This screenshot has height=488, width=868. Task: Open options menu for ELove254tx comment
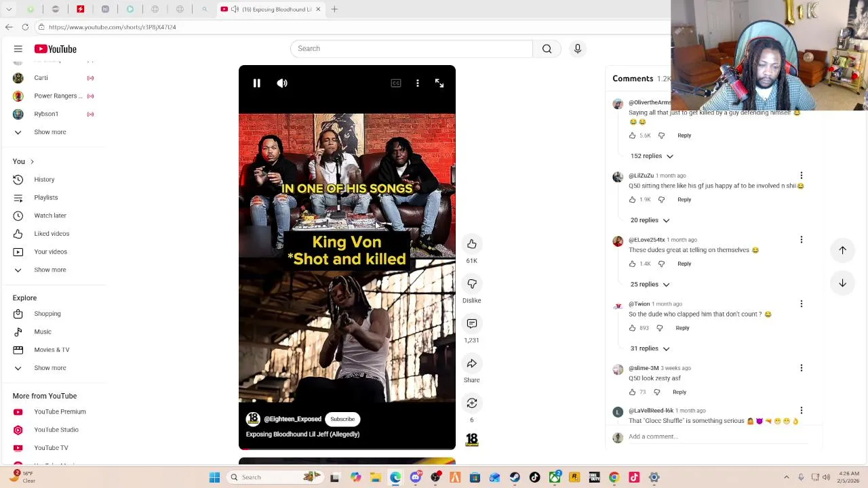pyautogui.click(x=802, y=239)
